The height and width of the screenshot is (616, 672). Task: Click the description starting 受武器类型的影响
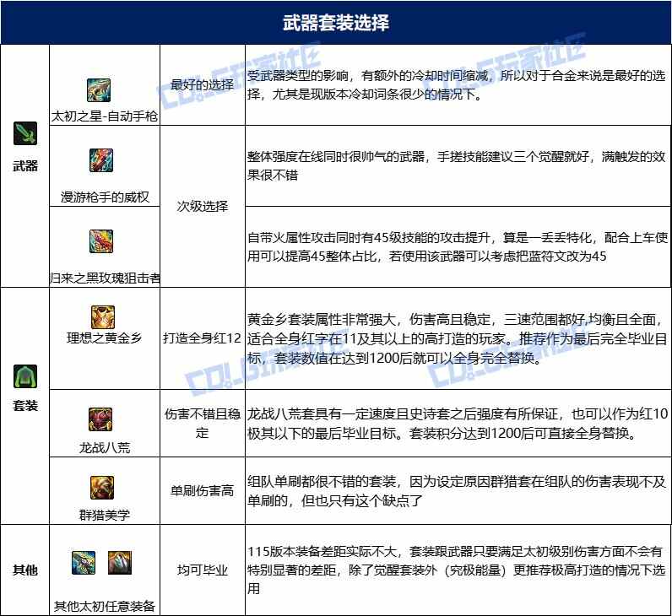pos(457,85)
